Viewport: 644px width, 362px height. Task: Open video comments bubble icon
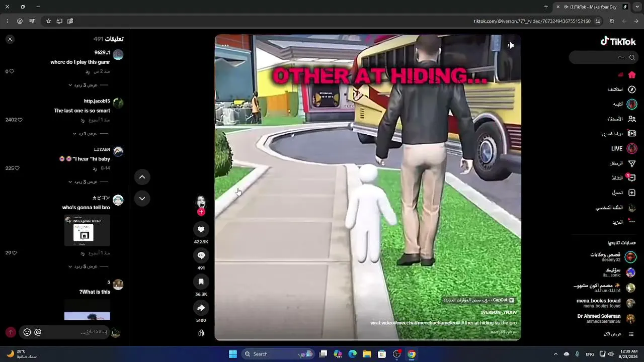click(201, 255)
